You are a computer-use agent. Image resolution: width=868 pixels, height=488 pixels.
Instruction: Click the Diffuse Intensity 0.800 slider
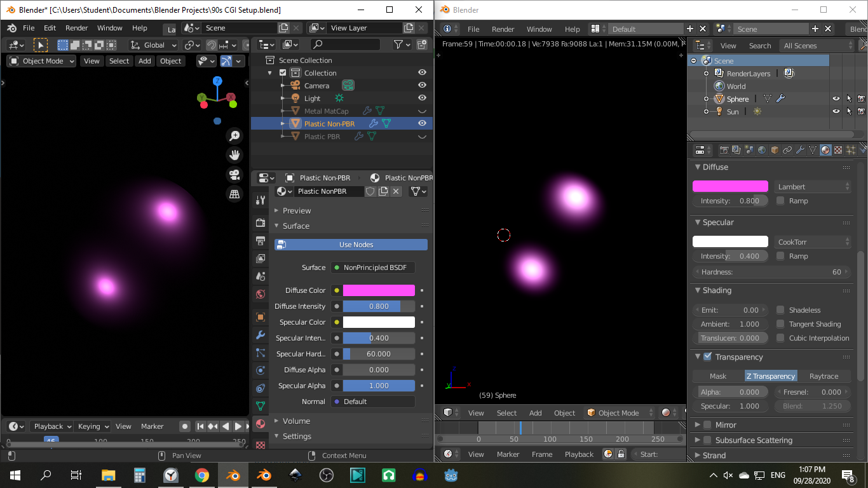pyautogui.click(x=379, y=306)
